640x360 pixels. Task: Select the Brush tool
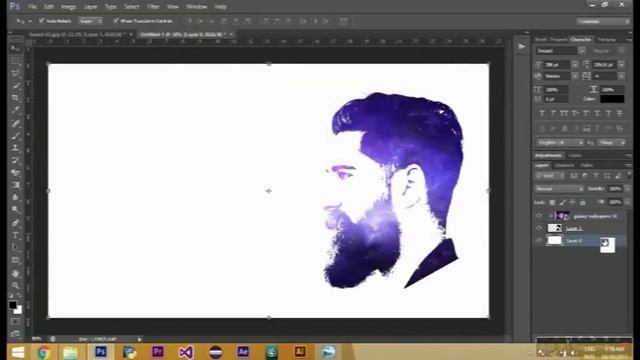[16, 136]
